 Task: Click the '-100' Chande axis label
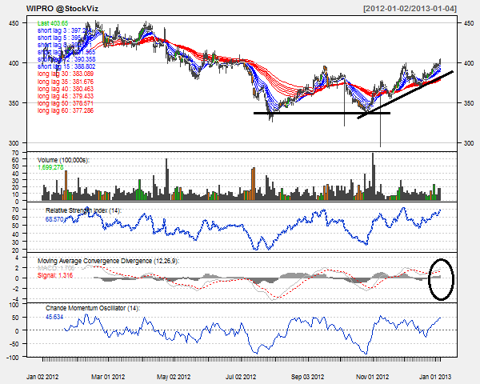[13, 358]
